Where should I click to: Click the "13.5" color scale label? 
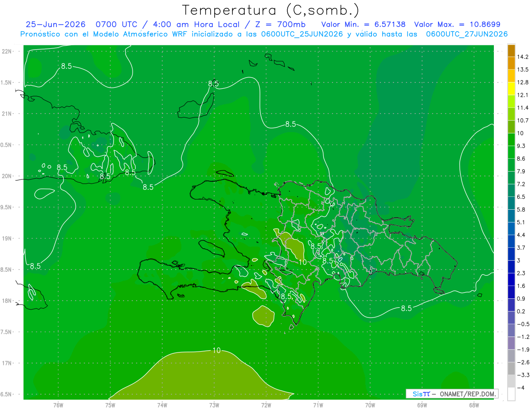523,70
